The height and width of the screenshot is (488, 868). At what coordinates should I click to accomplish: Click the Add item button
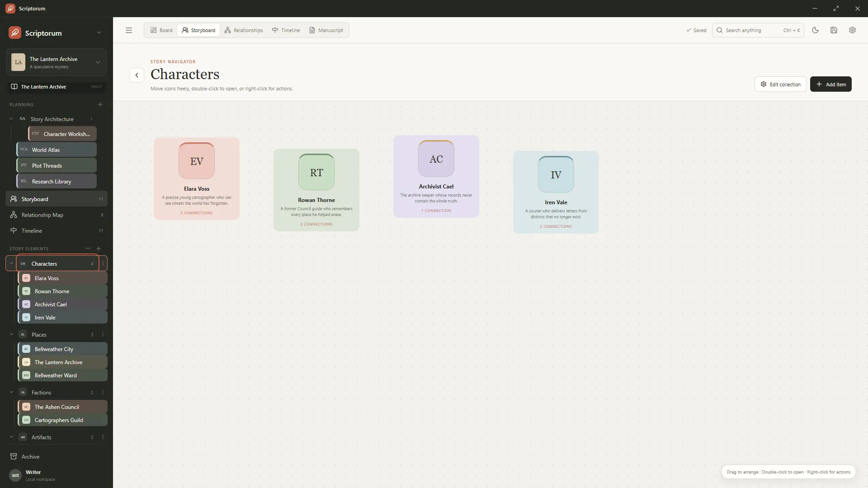(831, 84)
